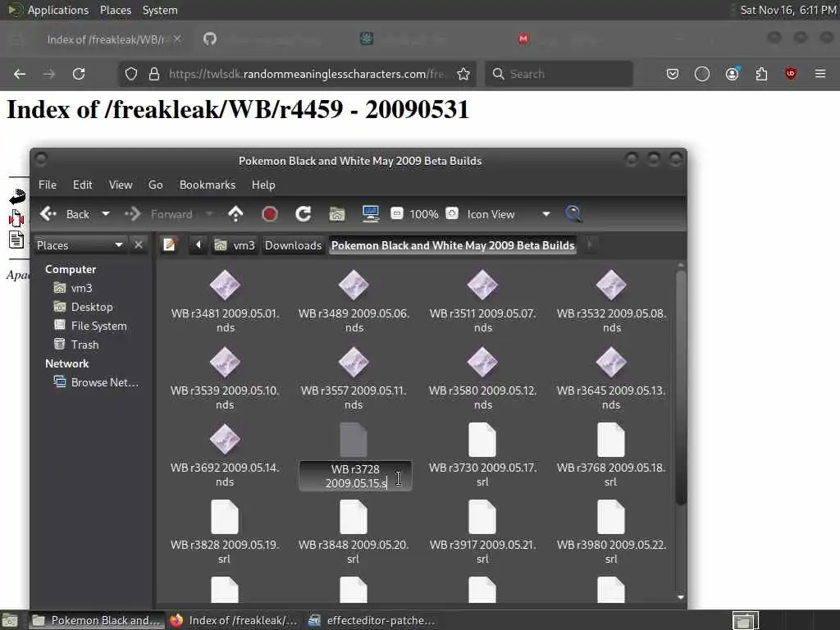
Task: Select file WB r3917 2009.05.21.srl
Action: [482, 533]
